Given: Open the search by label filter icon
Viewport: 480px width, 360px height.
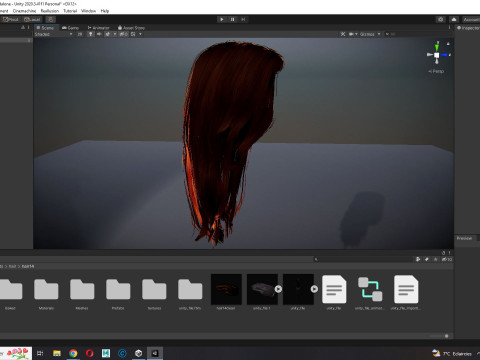Looking at the screenshot, I should click(x=427, y=259).
